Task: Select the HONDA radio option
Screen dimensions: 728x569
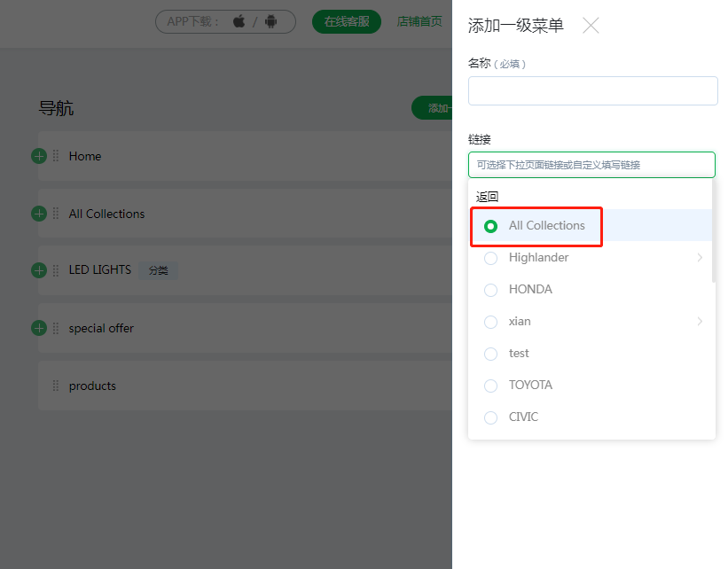Action: click(x=490, y=290)
